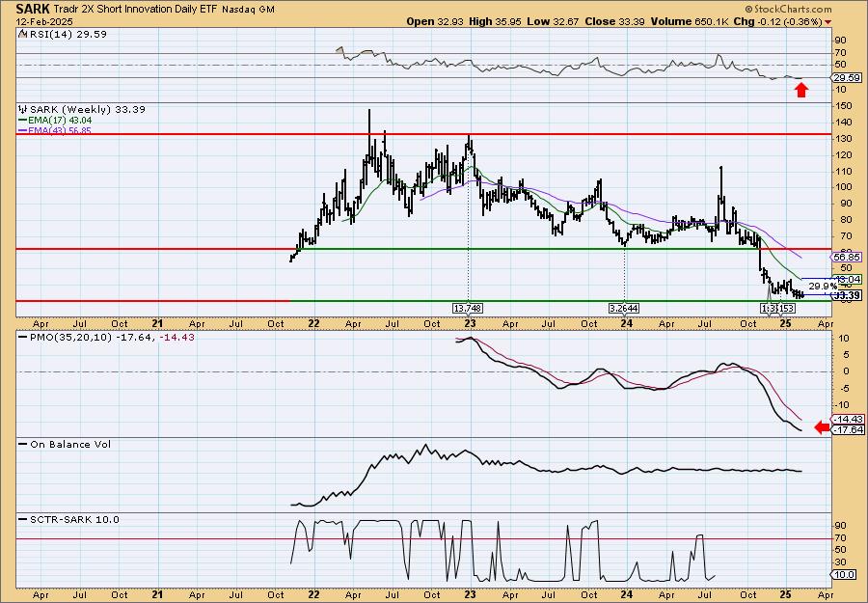This screenshot has width=868, height=603.
Task: Click the 'SCTR-SARK 10.0' legend label
Action: [x=74, y=519]
